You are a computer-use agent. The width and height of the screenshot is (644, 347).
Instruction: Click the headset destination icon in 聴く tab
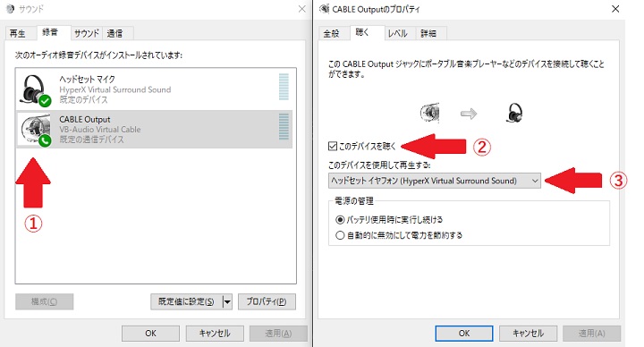point(513,113)
